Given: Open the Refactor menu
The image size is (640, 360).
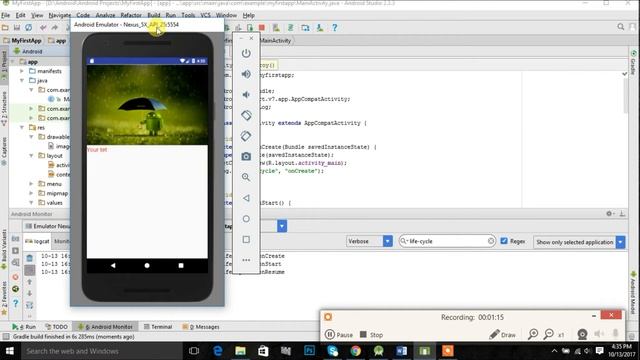Looking at the screenshot, I should point(131,15).
